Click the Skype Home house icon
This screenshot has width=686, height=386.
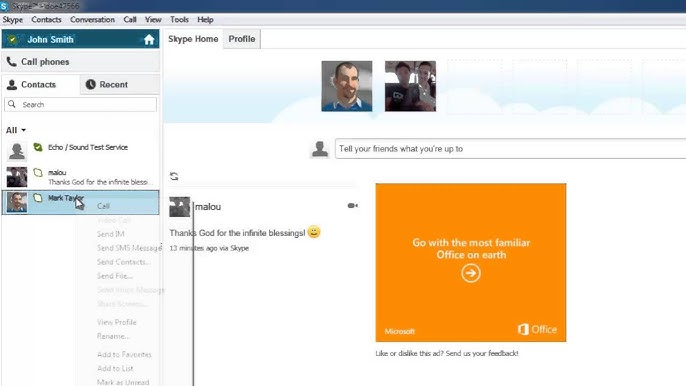pos(149,40)
